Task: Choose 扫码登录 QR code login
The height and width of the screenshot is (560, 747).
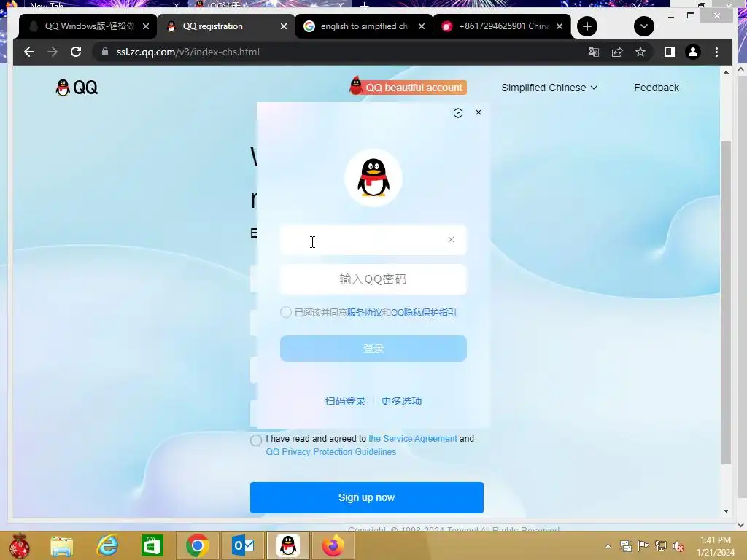Action: click(345, 401)
